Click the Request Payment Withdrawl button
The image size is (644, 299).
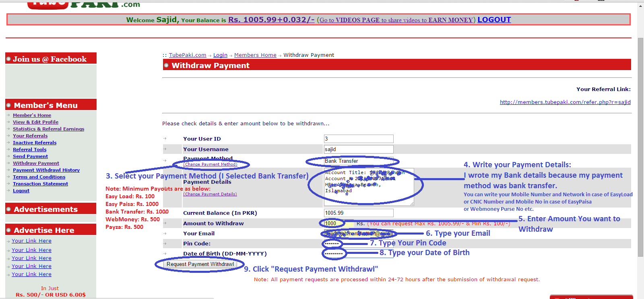tap(200, 264)
